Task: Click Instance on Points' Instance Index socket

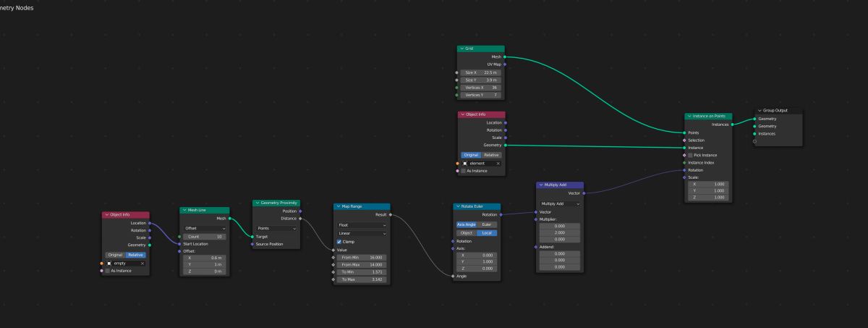Action: coord(684,163)
